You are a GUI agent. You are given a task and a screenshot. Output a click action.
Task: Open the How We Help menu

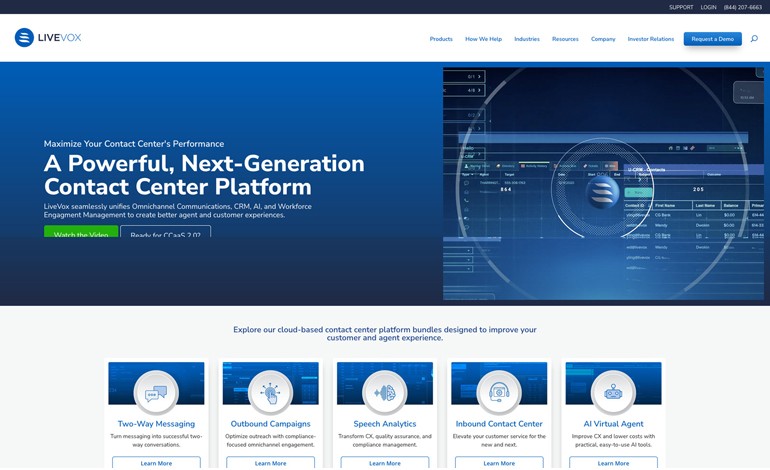(484, 39)
